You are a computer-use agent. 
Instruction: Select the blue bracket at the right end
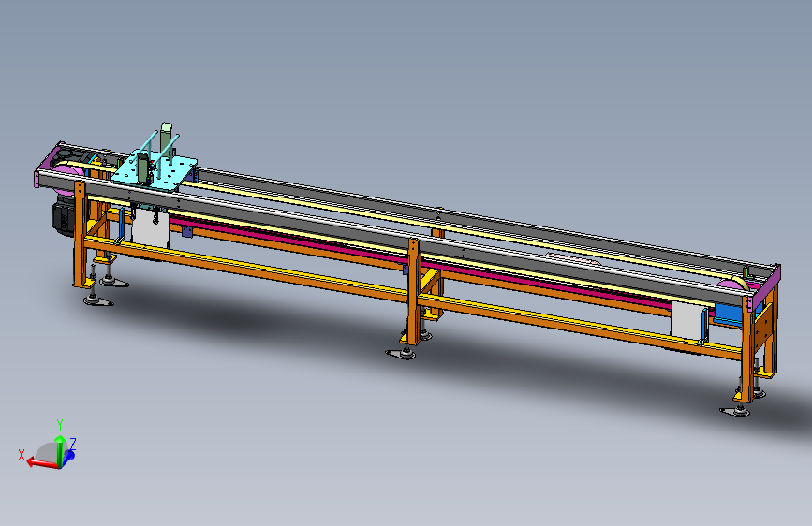[x=729, y=315]
